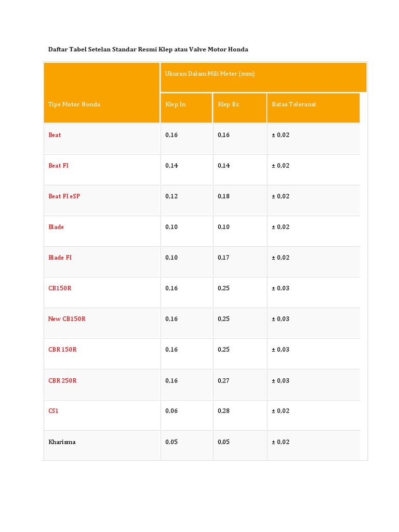The height and width of the screenshot is (532, 399).
Task: Open the CBR 250R link
Action: [62, 381]
